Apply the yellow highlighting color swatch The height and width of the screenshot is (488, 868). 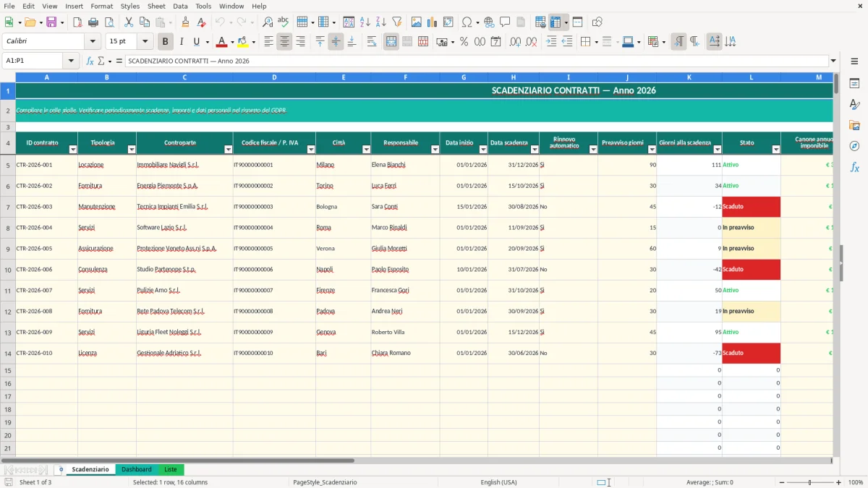click(x=243, y=42)
